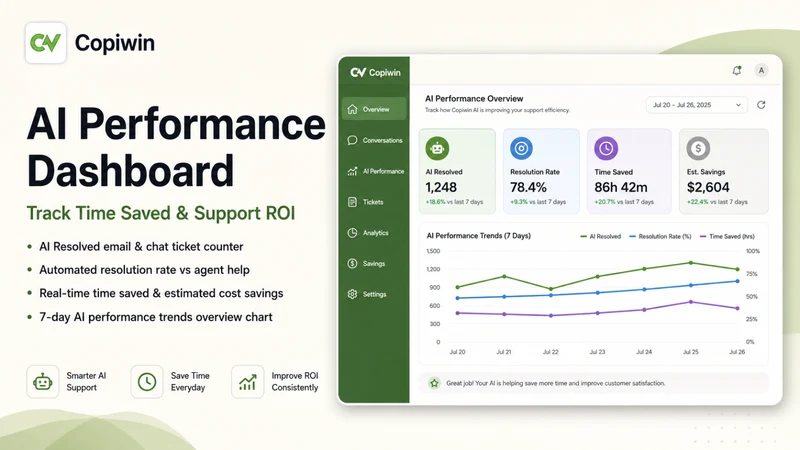Click the AI Performance Trends (7 Days) title
800x450 pixels.
[x=479, y=236]
